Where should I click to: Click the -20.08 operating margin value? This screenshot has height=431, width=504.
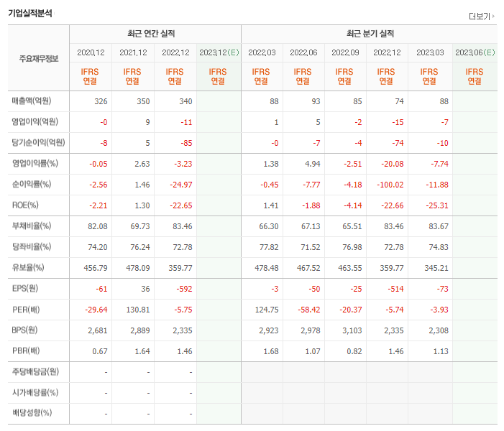click(x=393, y=164)
